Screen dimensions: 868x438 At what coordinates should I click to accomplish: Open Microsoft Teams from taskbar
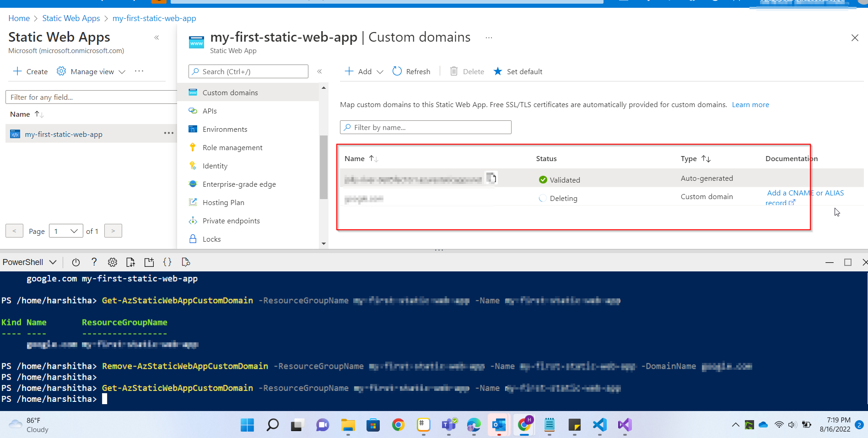(449, 425)
